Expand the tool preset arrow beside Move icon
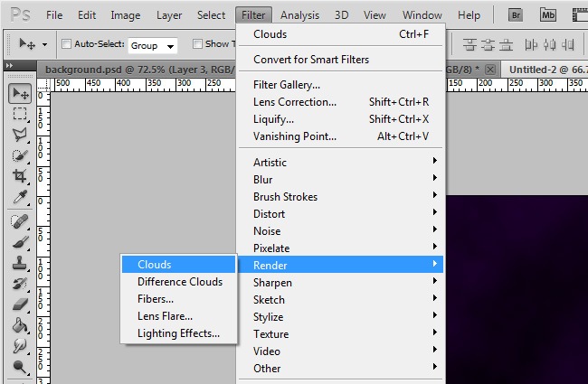Screen dimensions: 588x384 pos(44,44)
